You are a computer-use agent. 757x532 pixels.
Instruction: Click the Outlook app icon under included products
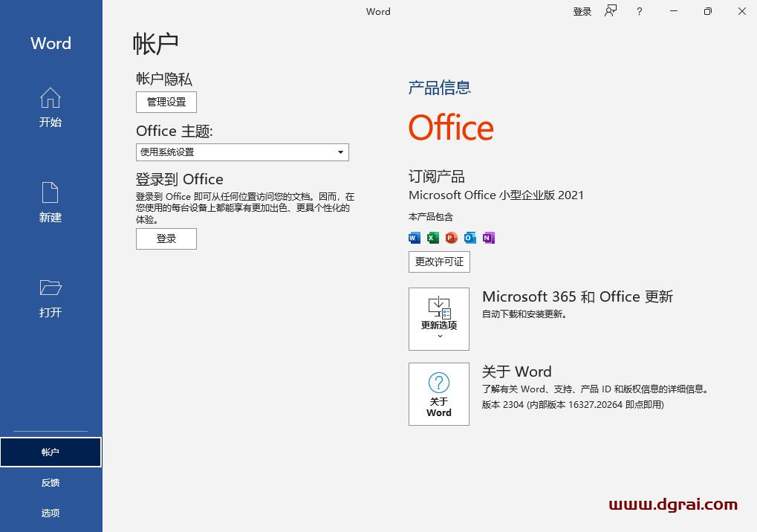(470, 238)
